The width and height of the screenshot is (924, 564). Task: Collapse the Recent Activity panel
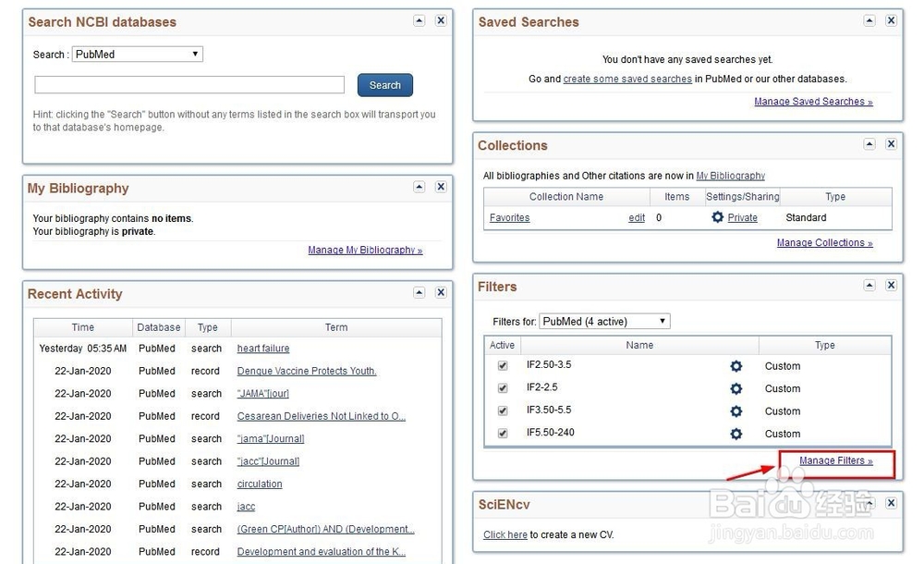point(419,293)
